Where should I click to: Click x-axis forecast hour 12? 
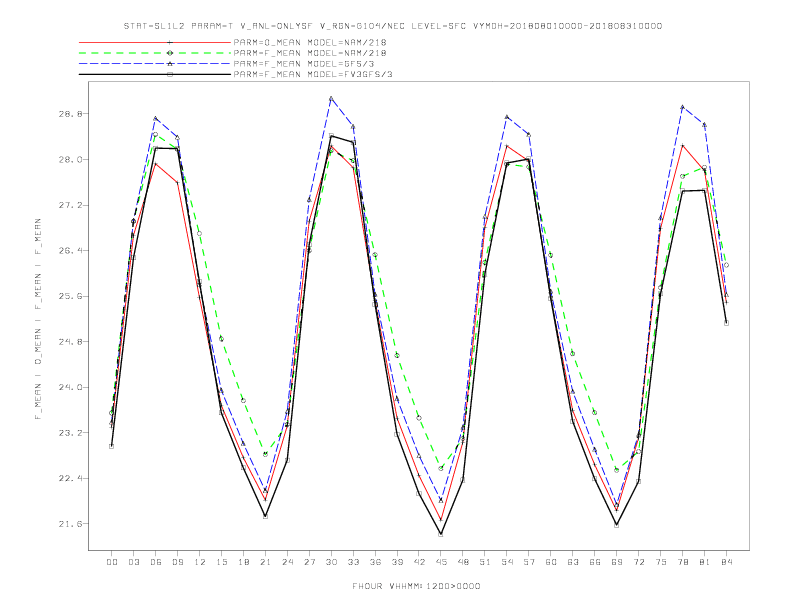point(200,562)
